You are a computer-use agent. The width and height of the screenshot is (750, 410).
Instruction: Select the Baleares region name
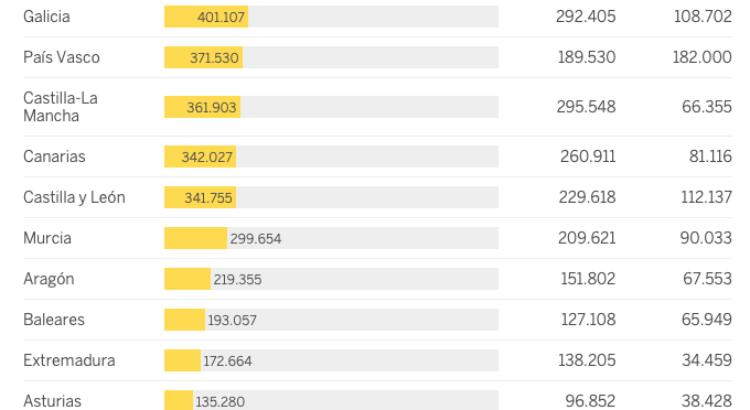(54, 320)
